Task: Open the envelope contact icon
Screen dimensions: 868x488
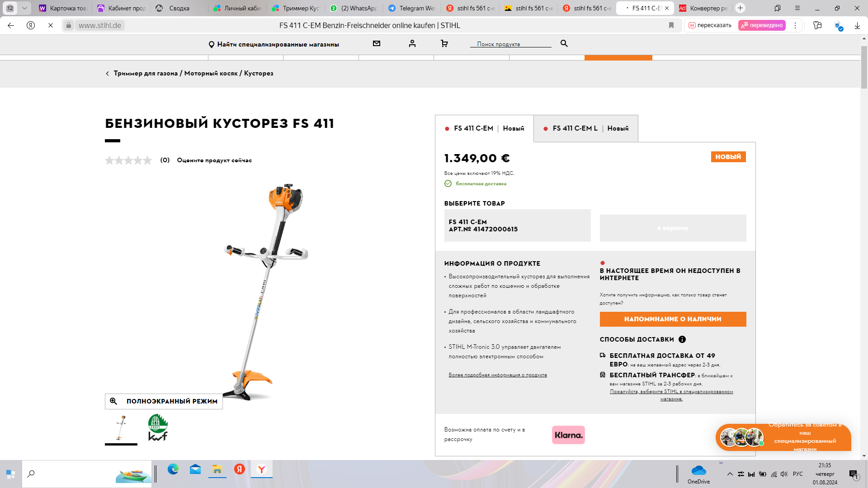Action: tap(377, 44)
